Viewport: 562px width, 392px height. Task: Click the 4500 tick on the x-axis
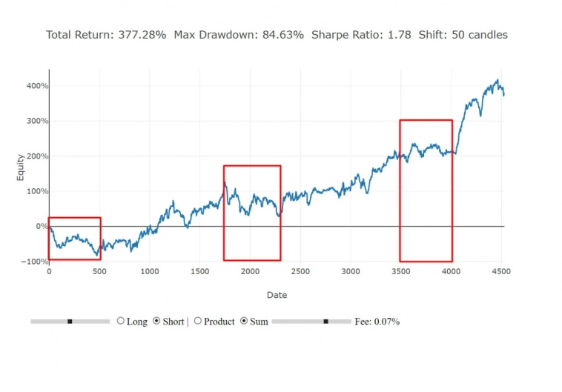[500, 271]
